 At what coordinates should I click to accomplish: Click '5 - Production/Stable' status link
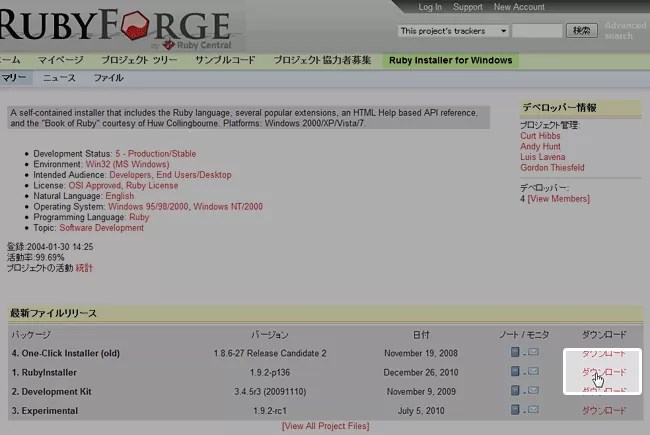(x=155, y=153)
